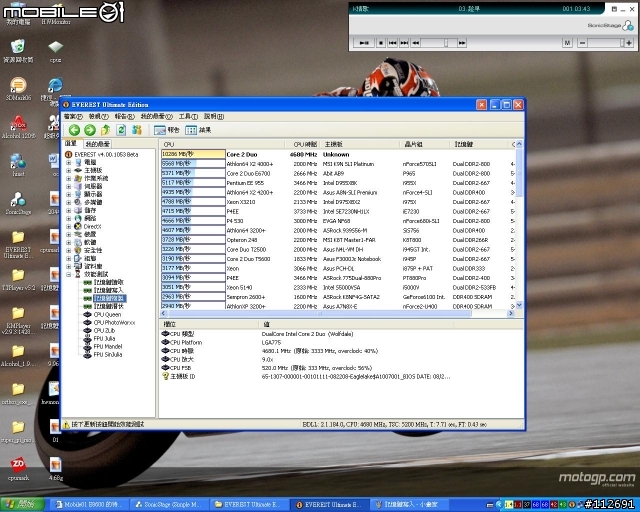The width and height of the screenshot is (640, 512).
Task: Open the 檔案(F) menu
Action: 73,116
